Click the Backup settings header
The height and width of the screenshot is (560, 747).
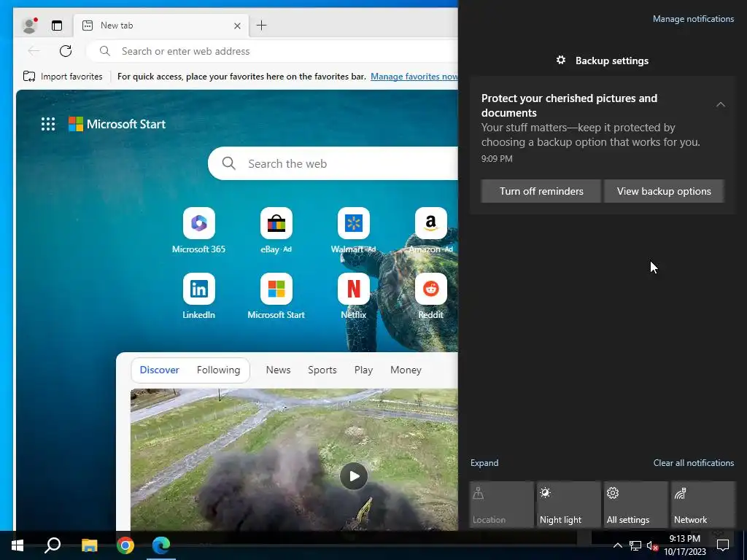(x=602, y=61)
